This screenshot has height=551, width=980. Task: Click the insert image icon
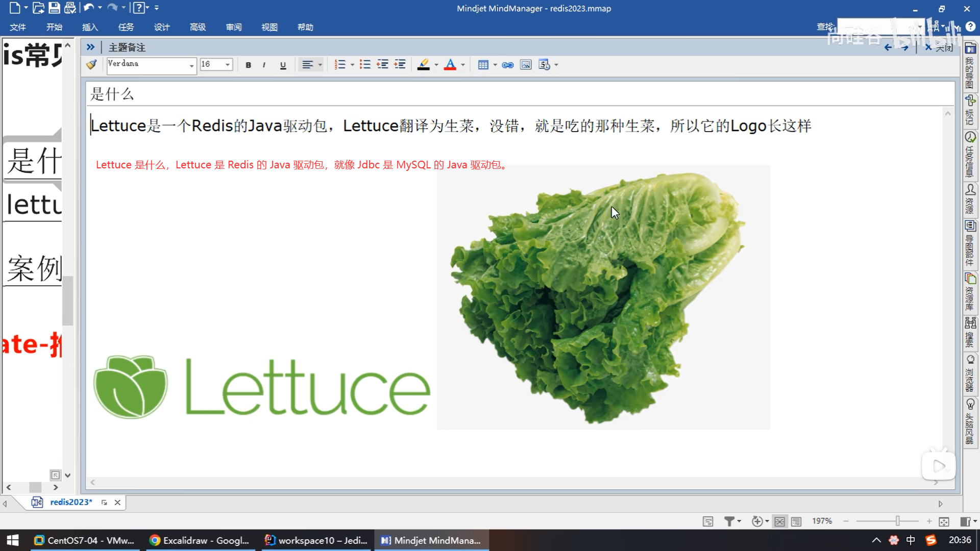[x=525, y=65]
